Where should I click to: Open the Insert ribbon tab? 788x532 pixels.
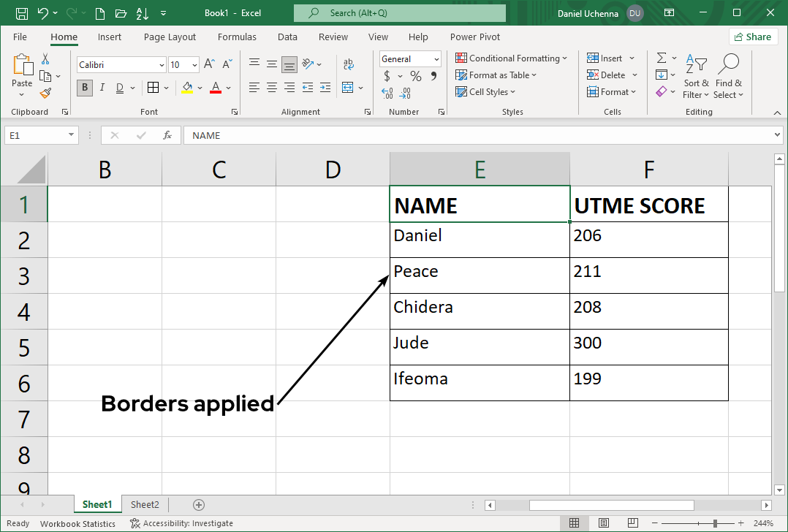(110, 37)
